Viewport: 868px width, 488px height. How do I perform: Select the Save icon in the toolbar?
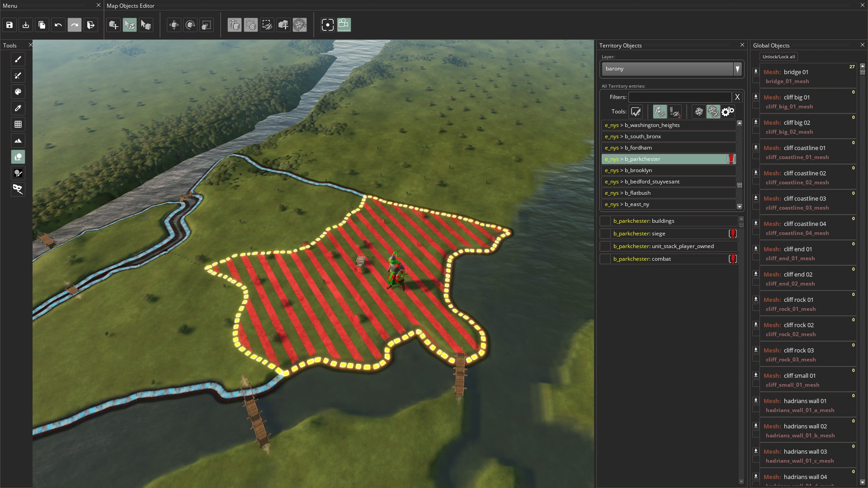tap(9, 25)
